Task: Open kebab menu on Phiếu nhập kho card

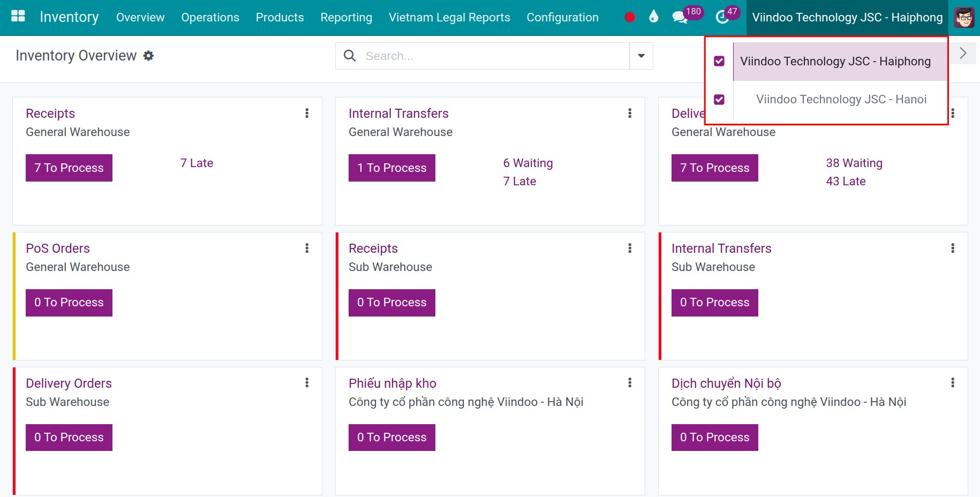Action: 630,382
